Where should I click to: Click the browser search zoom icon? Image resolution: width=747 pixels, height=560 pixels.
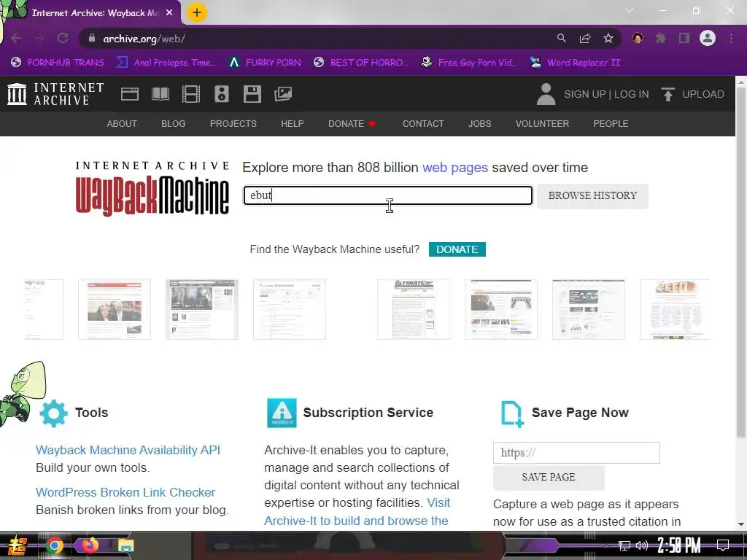click(562, 38)
